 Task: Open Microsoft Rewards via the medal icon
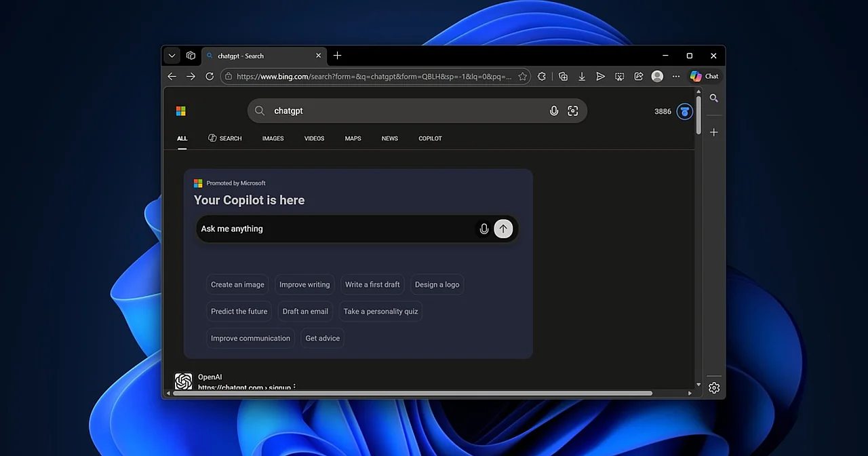[684, 111]
